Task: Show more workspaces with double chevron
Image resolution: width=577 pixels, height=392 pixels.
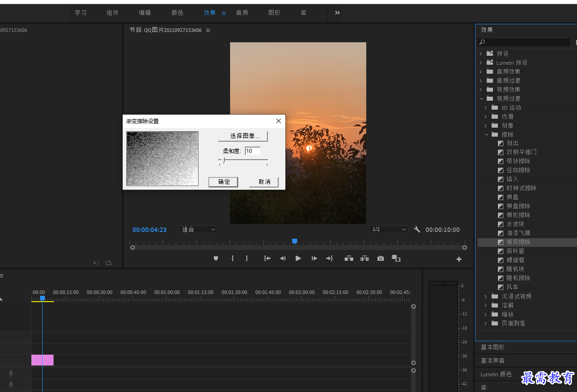Action: tap(337, 13)
